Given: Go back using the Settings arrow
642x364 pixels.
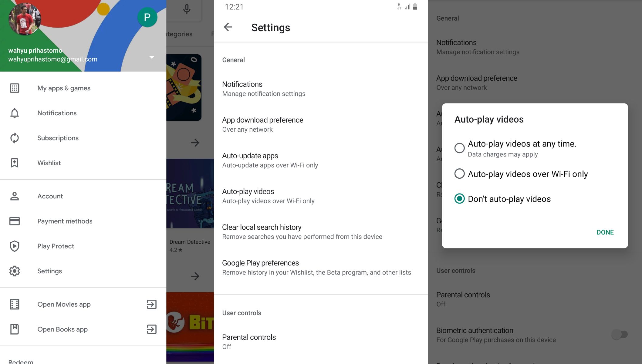Looking at the screenshot, I should click(228, 27).
